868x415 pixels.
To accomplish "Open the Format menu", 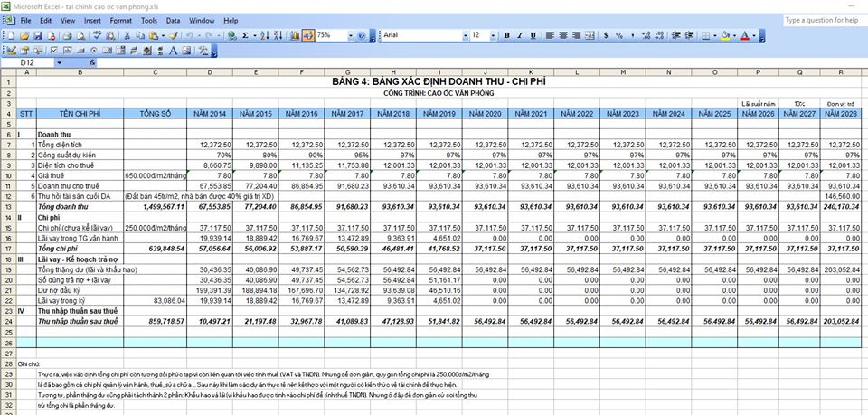I will coord(120,20).
